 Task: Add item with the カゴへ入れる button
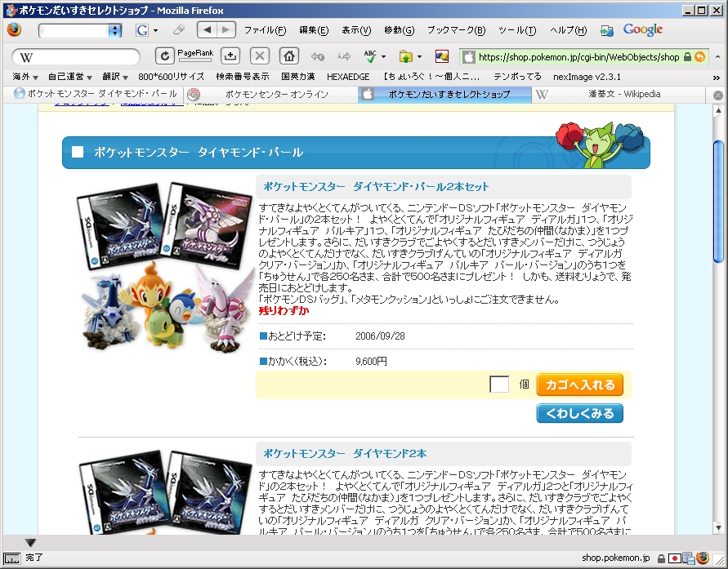(x=579, y=385)
